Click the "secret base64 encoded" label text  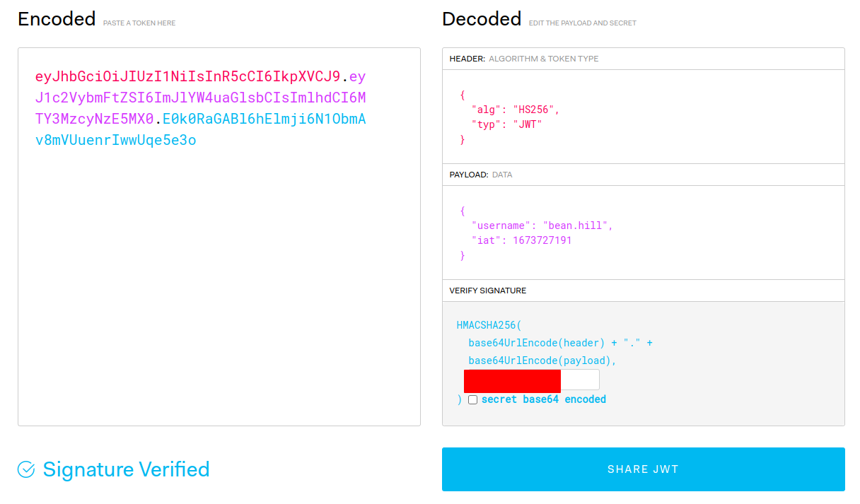[x=543, y=399]
